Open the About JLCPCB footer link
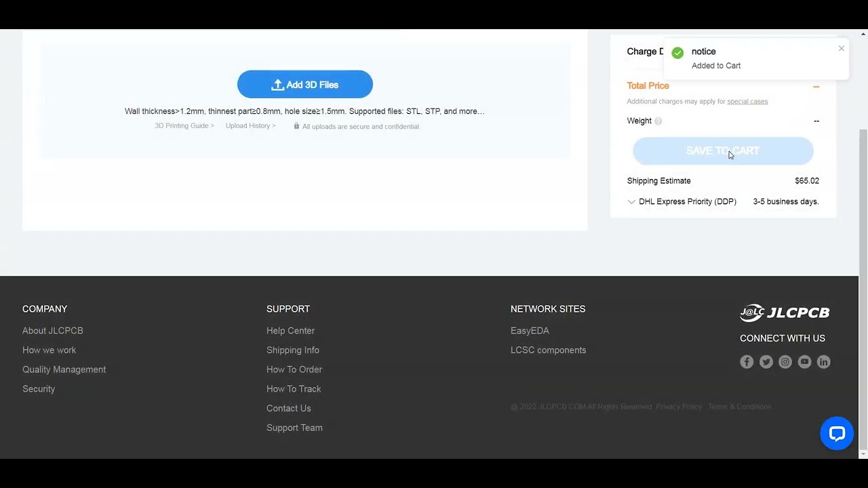 point(53,331)
